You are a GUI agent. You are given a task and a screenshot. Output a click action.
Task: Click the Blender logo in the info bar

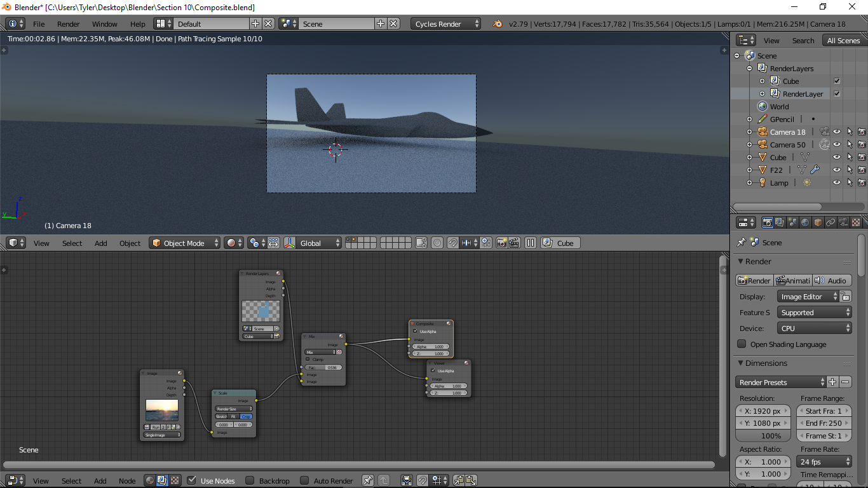497,24
